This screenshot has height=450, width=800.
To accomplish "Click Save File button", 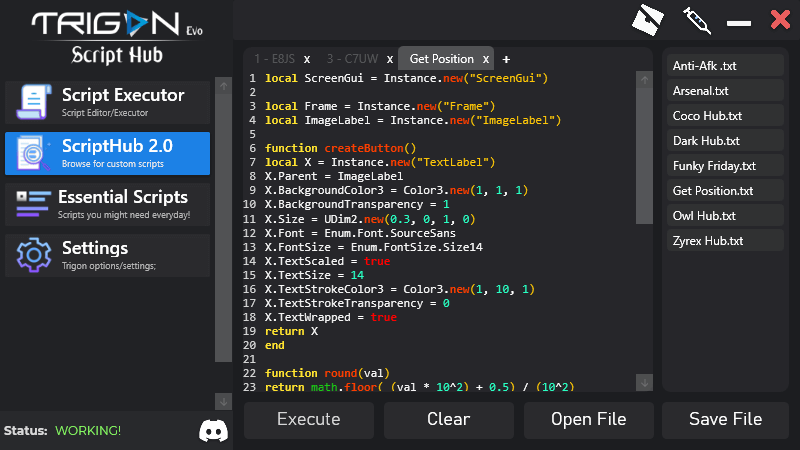I will tap(726, 419).
